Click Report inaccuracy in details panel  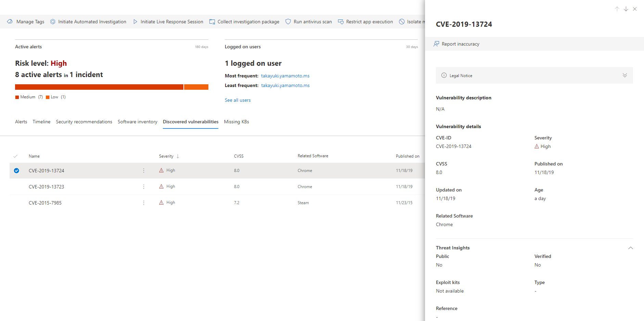tap(456, 44)
